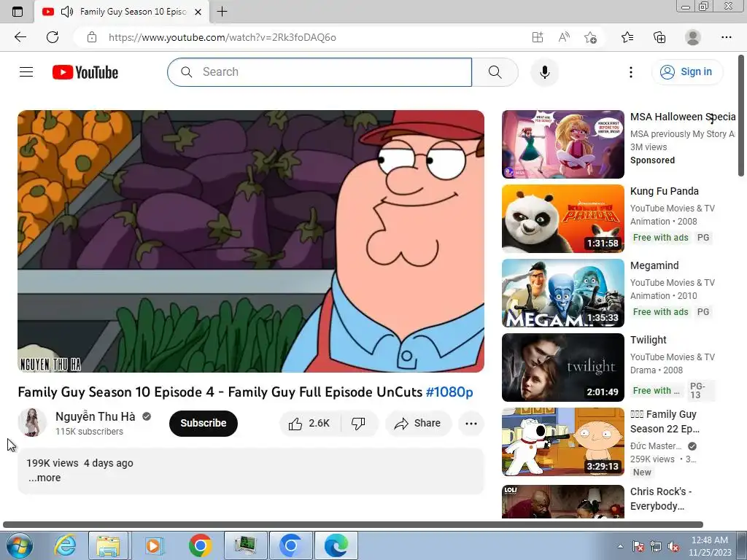Open Windows Explorer folder on taskbar
Screen dimensions: 747x560
pyautogui.click(x=108, y=545)
